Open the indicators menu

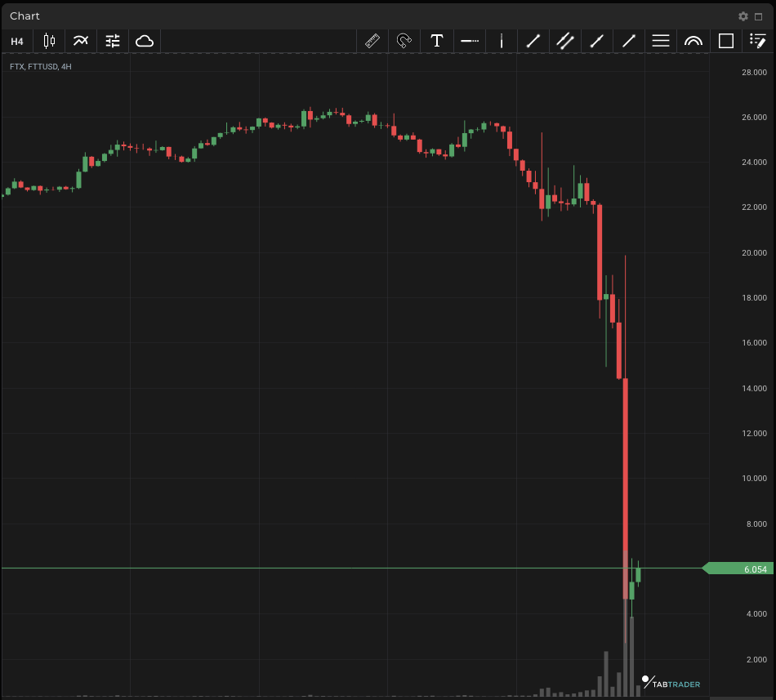tap(81, 41)
